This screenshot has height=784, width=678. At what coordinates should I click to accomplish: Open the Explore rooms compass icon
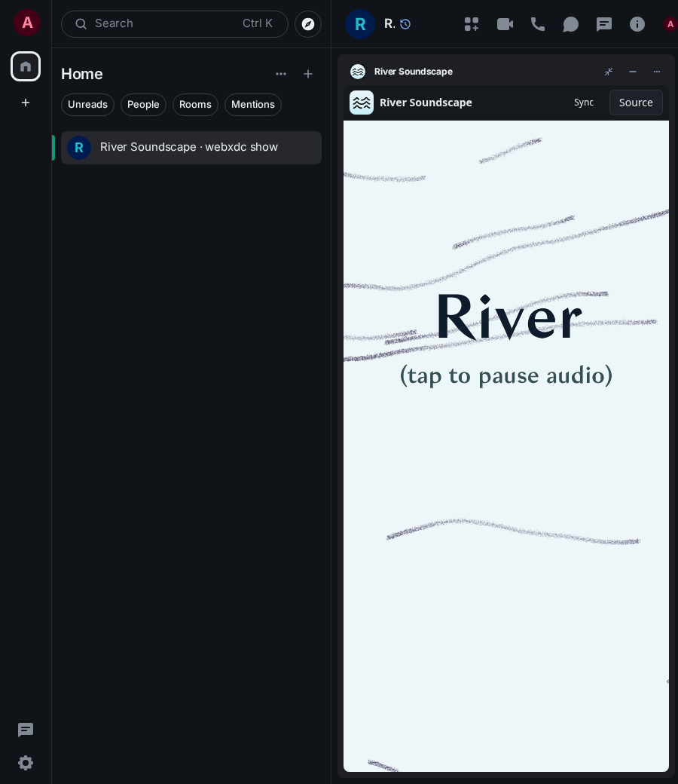coord(308,23)
